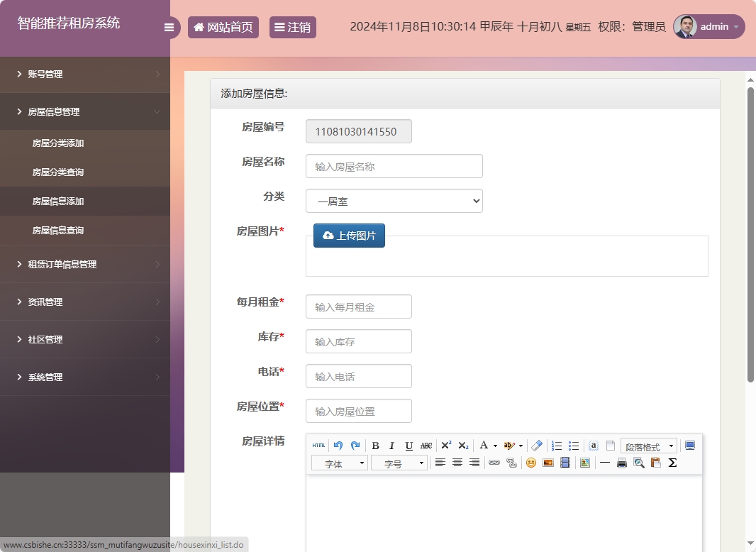Screen dimensions: 756x552
Task: Click the undo icon in editor toolbar
Action: 338,446
